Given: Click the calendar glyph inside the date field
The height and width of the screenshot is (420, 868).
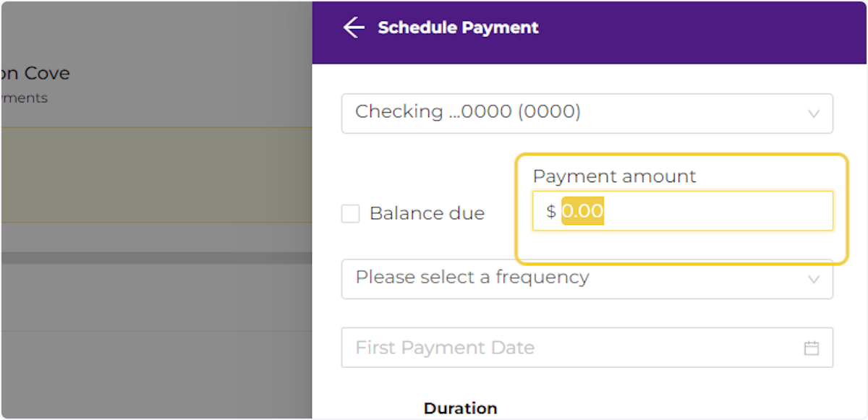Looking at the screenshot, I should click(812, 347).
